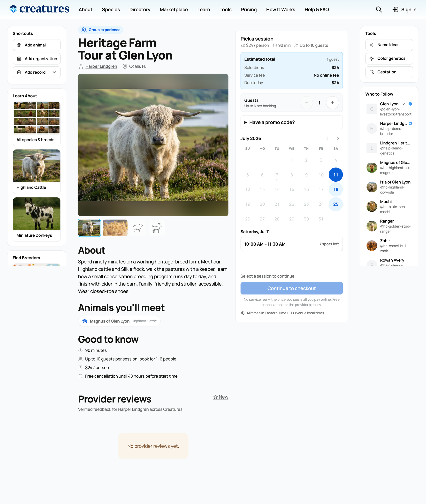Open the Miniature Donkeys card
Image resolution: width=426 pixels, height=504 pixels.
click(x=37, y=219)
